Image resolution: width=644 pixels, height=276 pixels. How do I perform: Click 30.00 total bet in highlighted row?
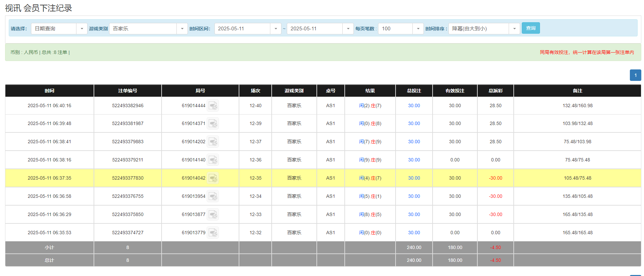click(414, 178)
